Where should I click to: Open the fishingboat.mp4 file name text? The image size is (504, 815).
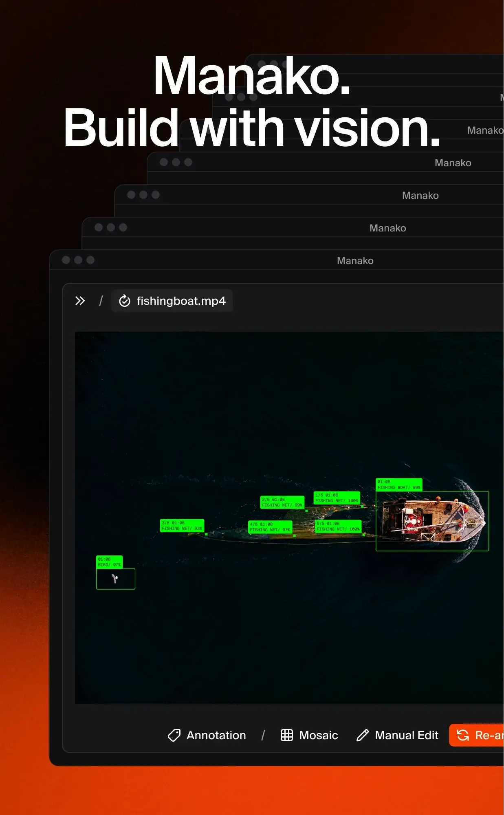click(x=181, y=301)
